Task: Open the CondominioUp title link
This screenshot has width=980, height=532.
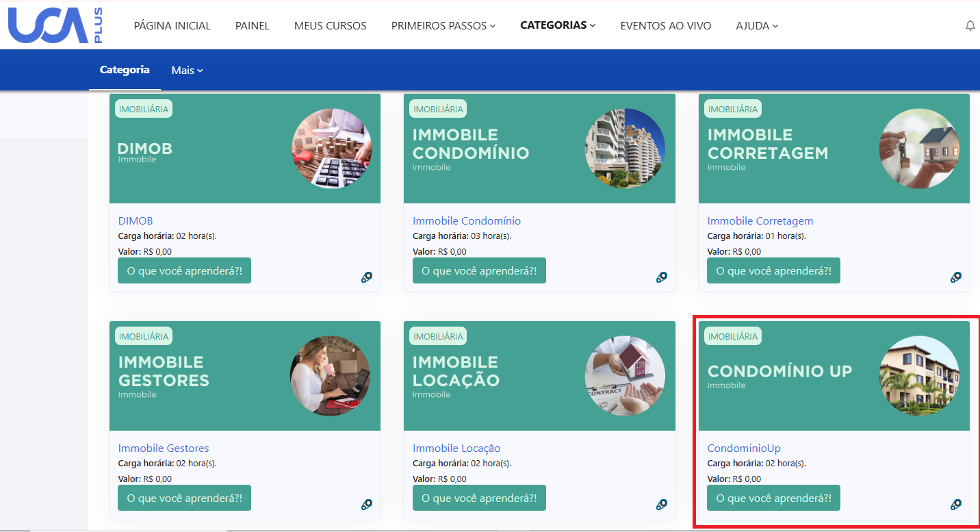Action: [x=744, y=448]
